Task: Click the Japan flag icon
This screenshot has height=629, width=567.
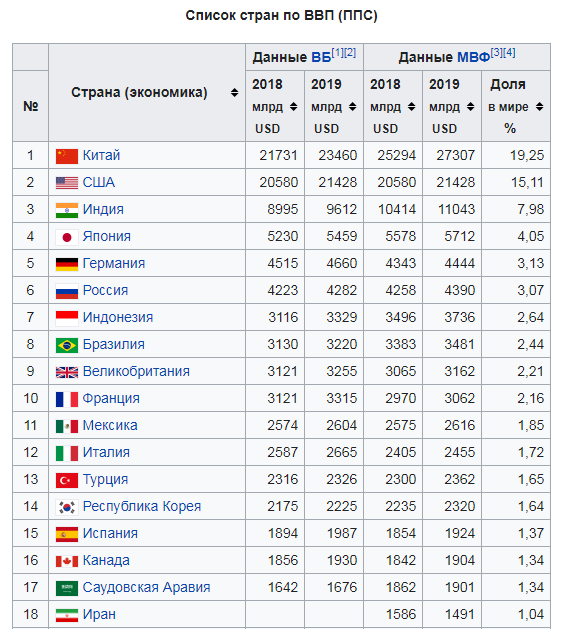Action: (x=67, y=237)
